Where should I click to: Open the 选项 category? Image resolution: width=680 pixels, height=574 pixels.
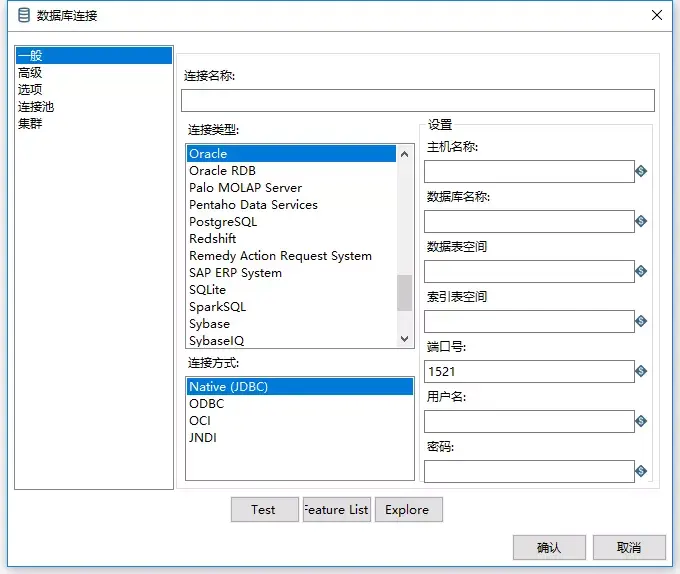pyautogui.click(x=94, y=89)
